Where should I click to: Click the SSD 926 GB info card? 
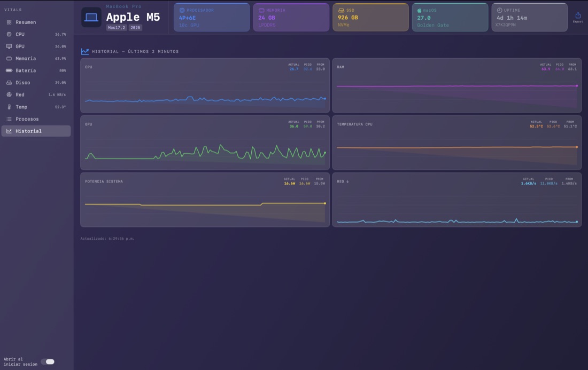click(x=370, y=17)
